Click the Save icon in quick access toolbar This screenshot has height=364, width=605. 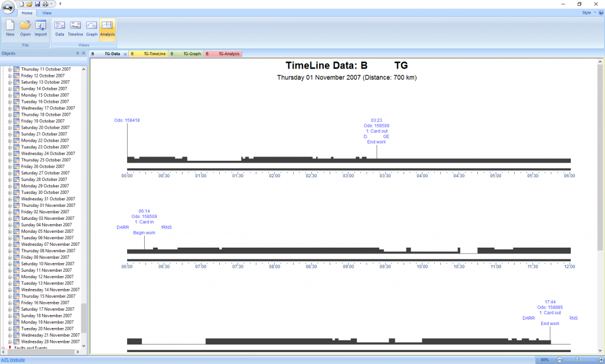(37, 4)
